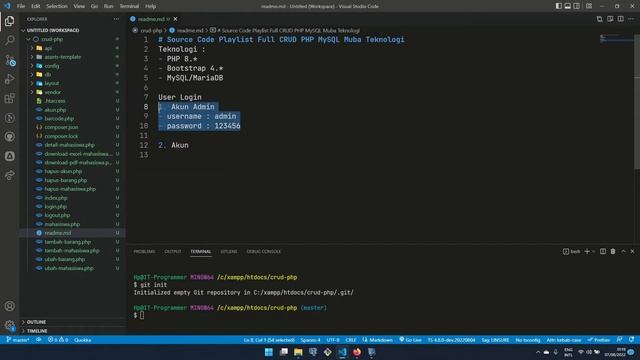This screenshot has width=640, height=360.
Task: Kill terminal with the trash icon
Action: (x=613, y=251)
